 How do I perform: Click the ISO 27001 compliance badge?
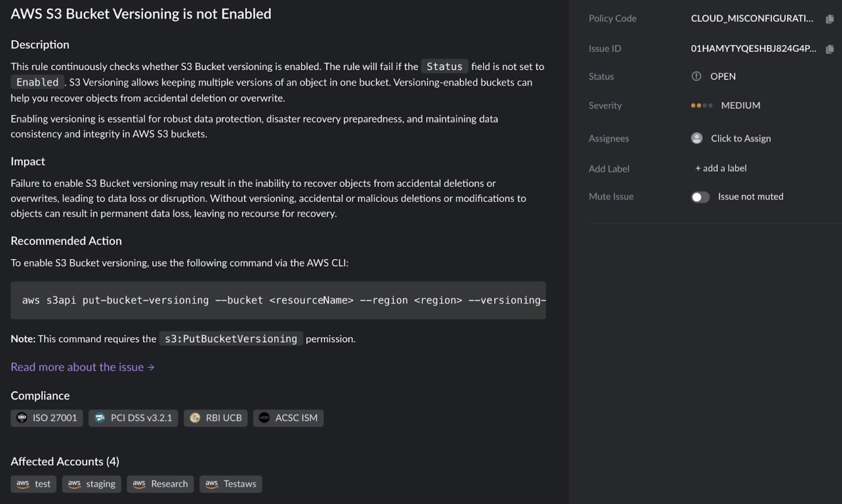(46, 418)
